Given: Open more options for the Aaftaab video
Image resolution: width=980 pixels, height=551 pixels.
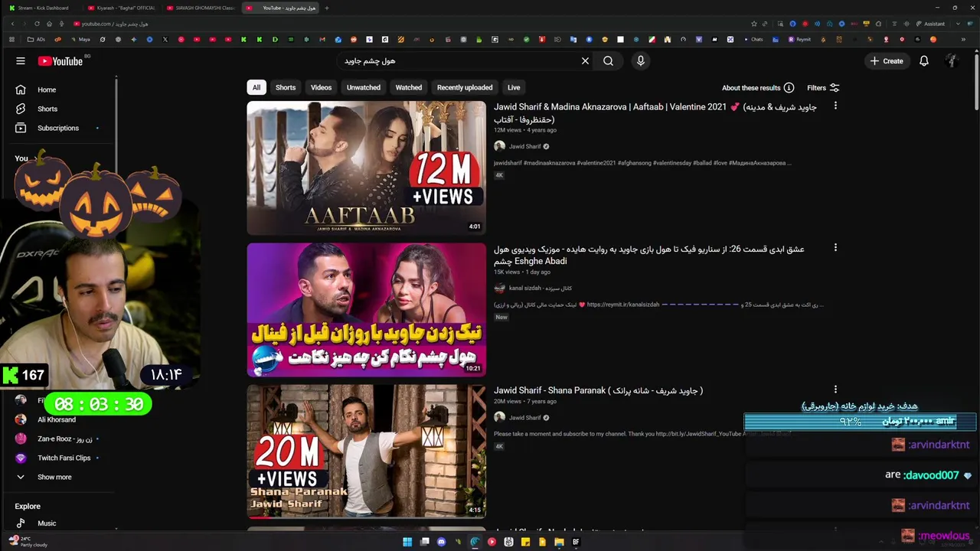Looking at the screenshot, I should (835, 106).
